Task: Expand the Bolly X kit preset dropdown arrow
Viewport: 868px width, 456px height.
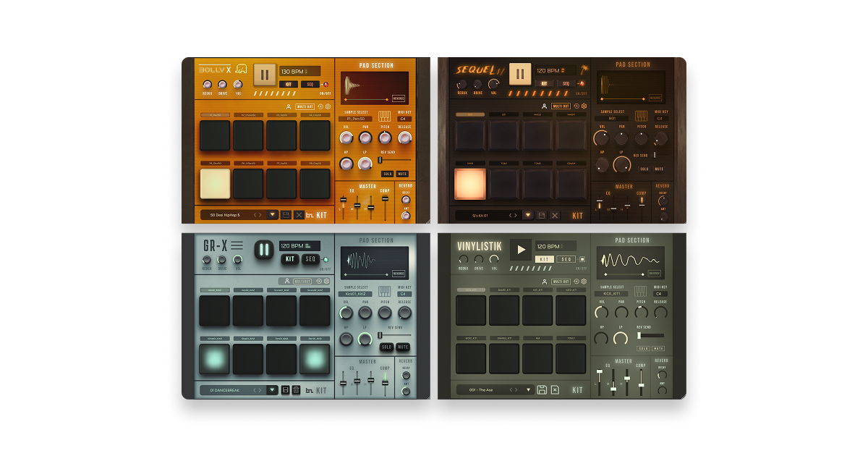Action: (x=272, y=214)
